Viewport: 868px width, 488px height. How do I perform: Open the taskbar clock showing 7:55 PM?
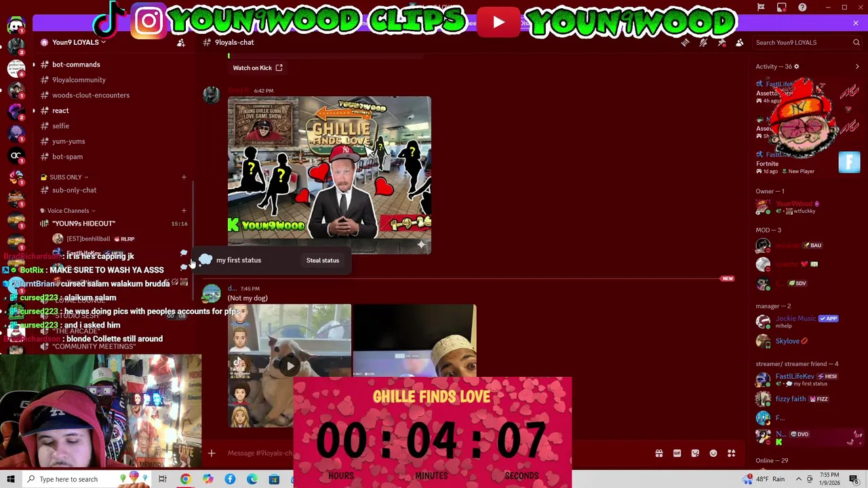point(831,479)
